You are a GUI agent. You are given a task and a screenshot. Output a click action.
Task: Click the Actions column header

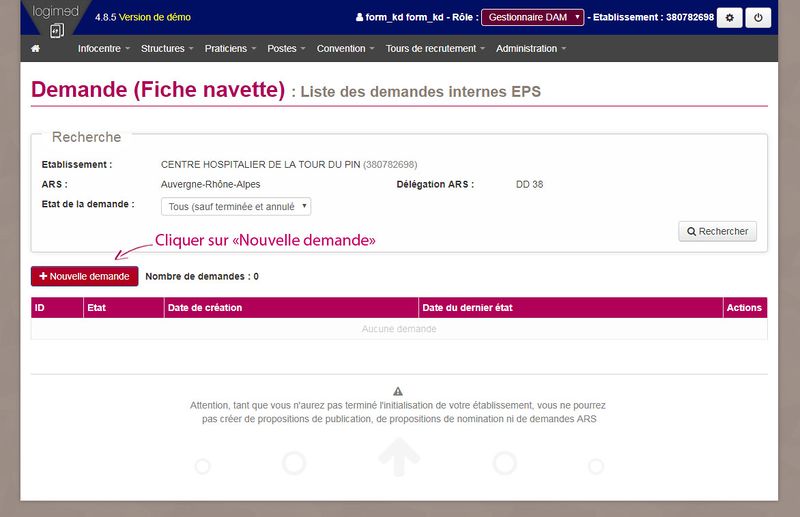click(745, 308)
